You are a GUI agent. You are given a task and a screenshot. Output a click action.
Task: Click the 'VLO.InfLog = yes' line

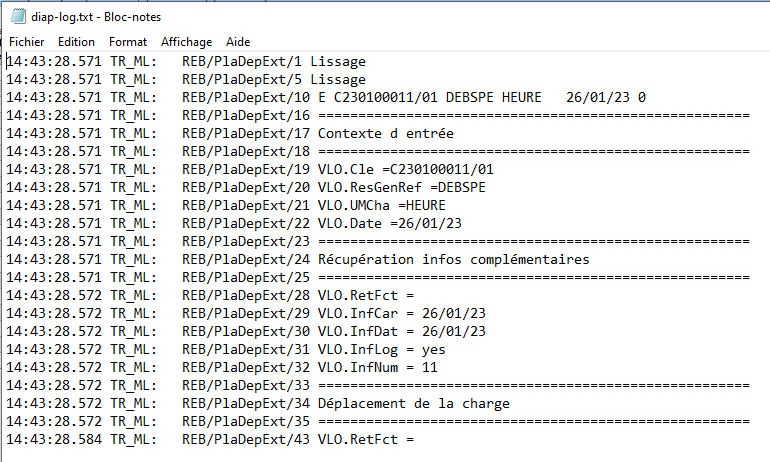point(381,349)
